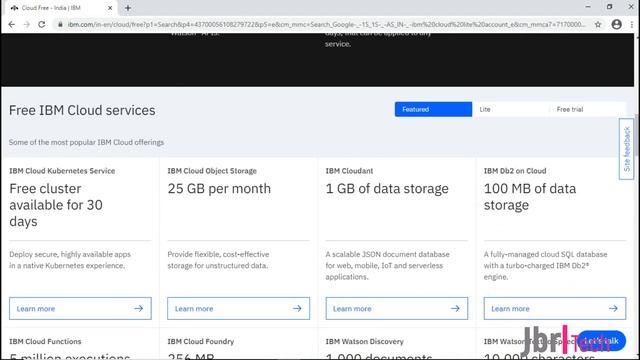Click '25 GB per month' text
This screenshot has height=360, width=640.
[x=219, y=189]
